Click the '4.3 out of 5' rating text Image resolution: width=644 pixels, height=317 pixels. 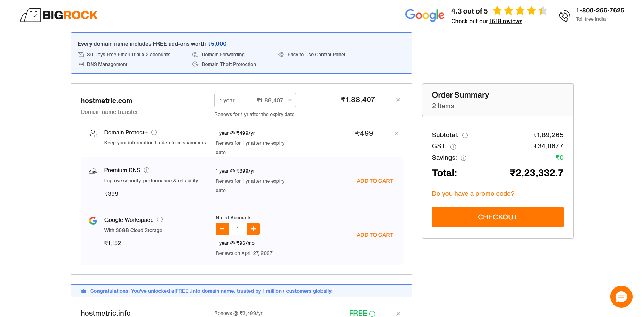tap(469, 11)
